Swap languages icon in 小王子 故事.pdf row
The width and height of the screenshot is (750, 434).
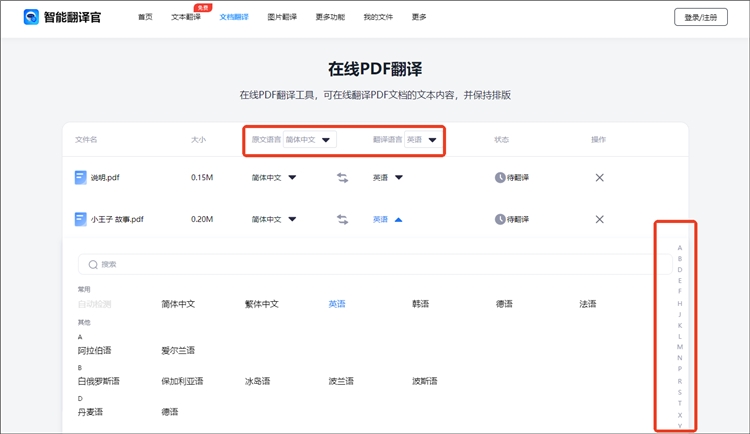click(342, 220)
